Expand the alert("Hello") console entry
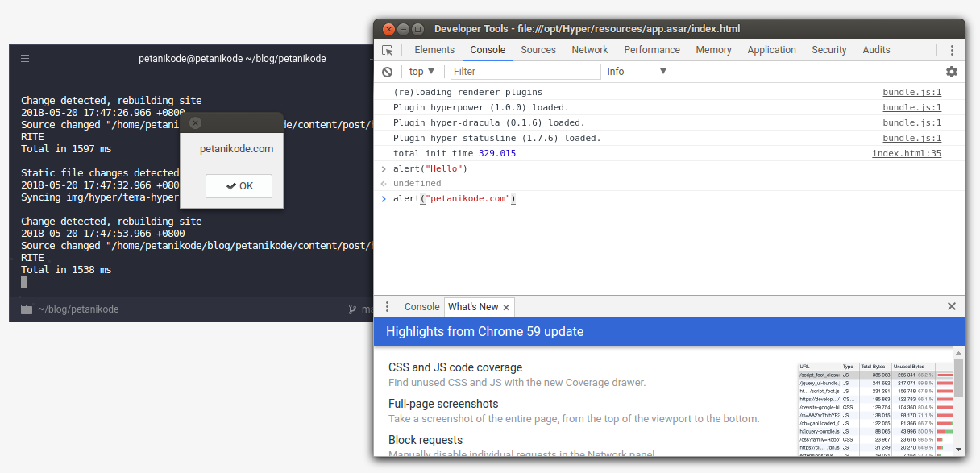 383,168
